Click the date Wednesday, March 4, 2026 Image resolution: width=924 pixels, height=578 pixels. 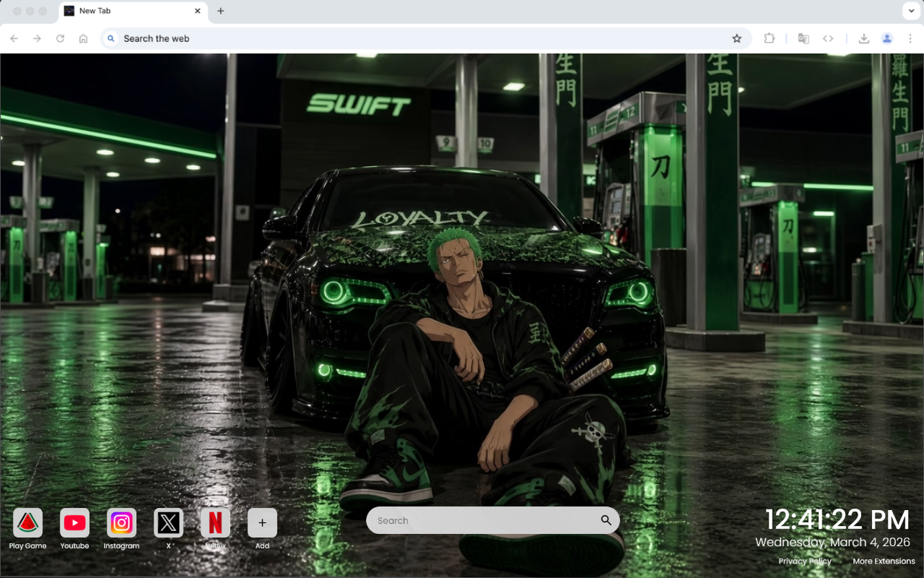[832, 542]
